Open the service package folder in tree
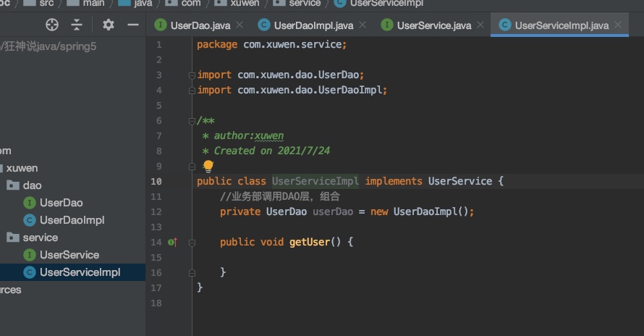 coord(40,238)
